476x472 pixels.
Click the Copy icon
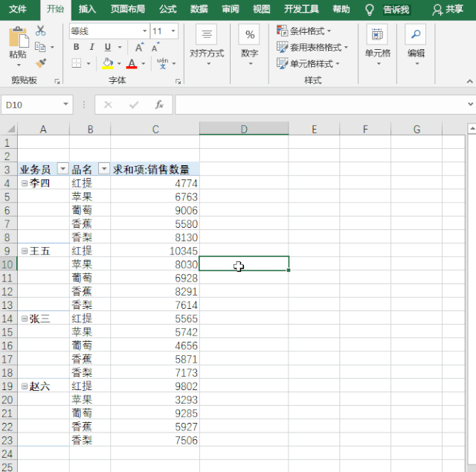pos(40,47)
